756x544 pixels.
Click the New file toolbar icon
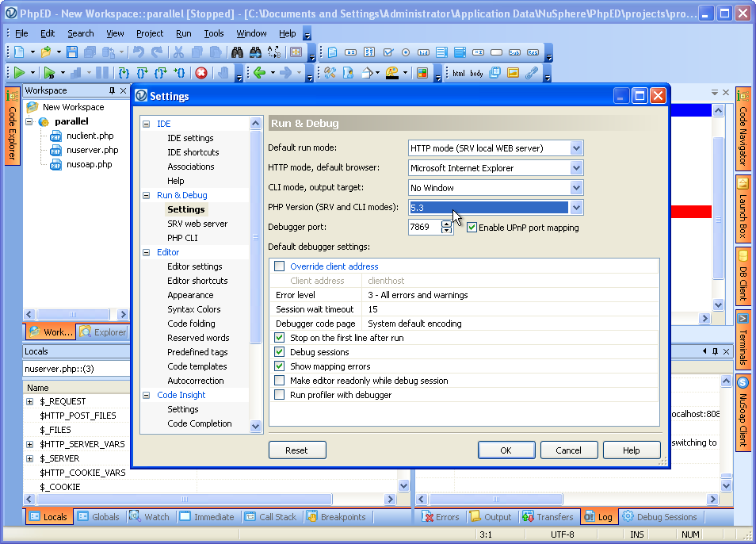[20, 52]
